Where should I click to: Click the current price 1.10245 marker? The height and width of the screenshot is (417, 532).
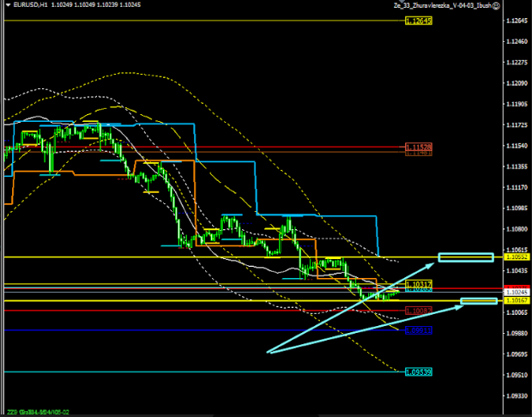click(x=516, y=293)
